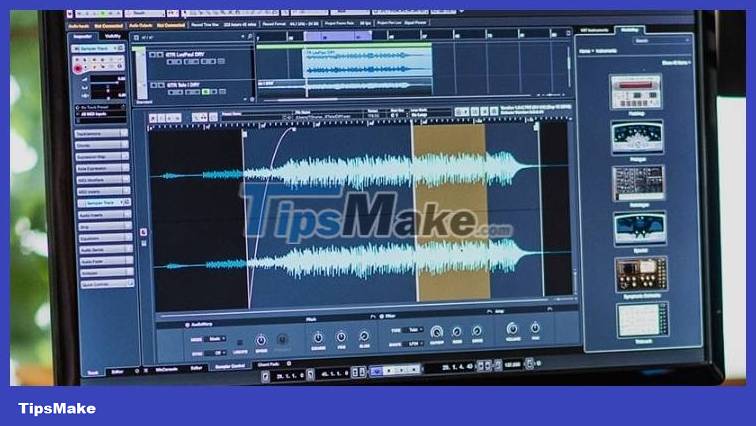This screenshot has height=426, width=756.
Task: Click the Pitch Glide knob
Action: click(364, 336)
